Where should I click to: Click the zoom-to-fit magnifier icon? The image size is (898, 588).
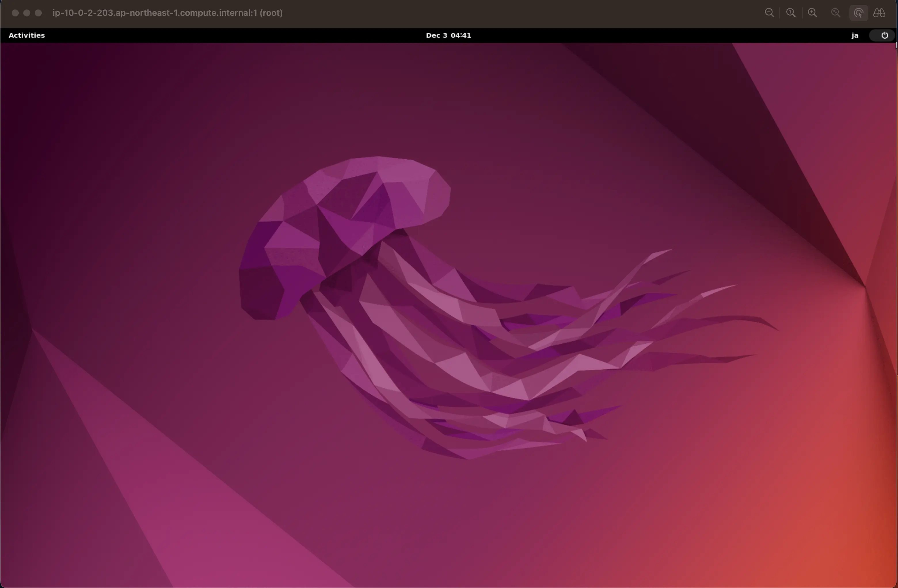(836, 13)
